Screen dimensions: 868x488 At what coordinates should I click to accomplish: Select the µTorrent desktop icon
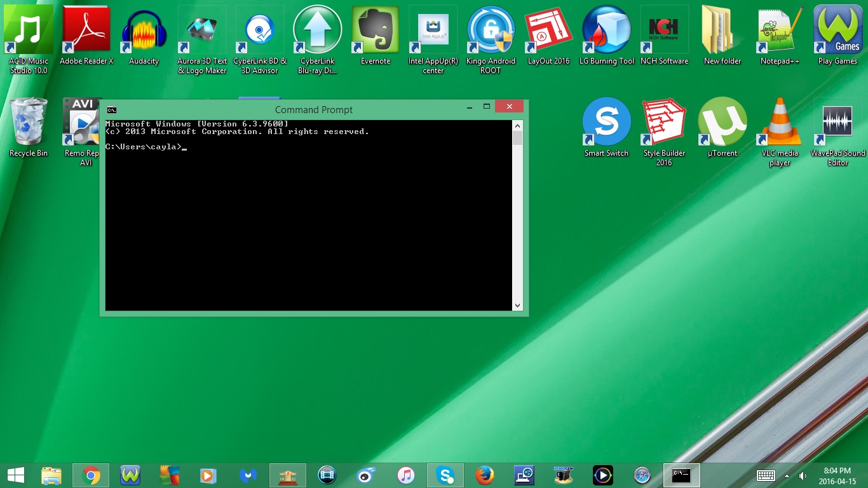(722, 128)
